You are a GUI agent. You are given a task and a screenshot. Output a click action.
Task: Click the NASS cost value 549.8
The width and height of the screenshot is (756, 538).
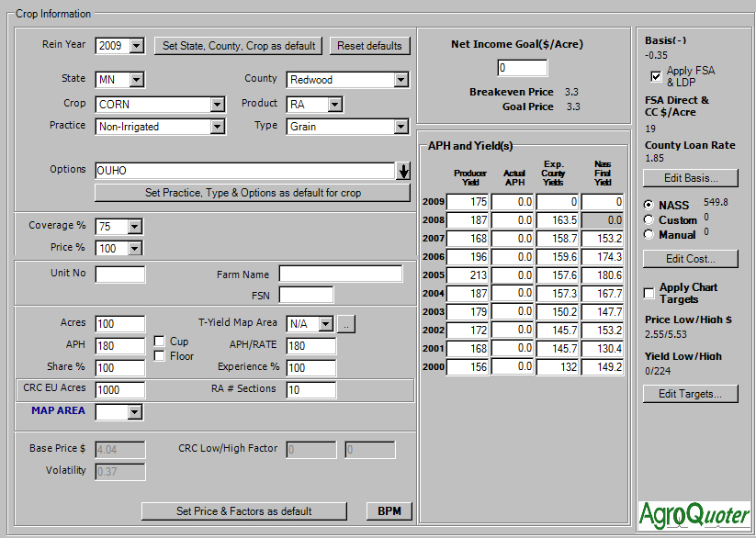[716, 203]
